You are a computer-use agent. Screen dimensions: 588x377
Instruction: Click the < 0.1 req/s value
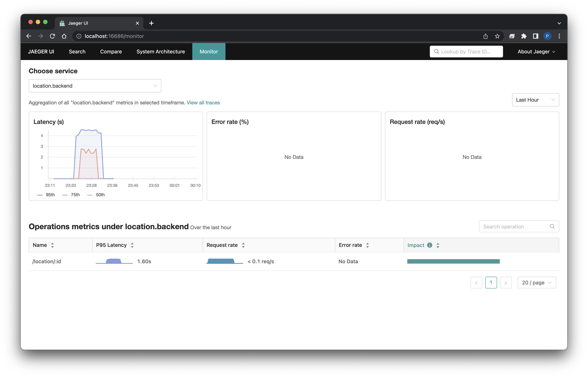[x=261, y=261]
